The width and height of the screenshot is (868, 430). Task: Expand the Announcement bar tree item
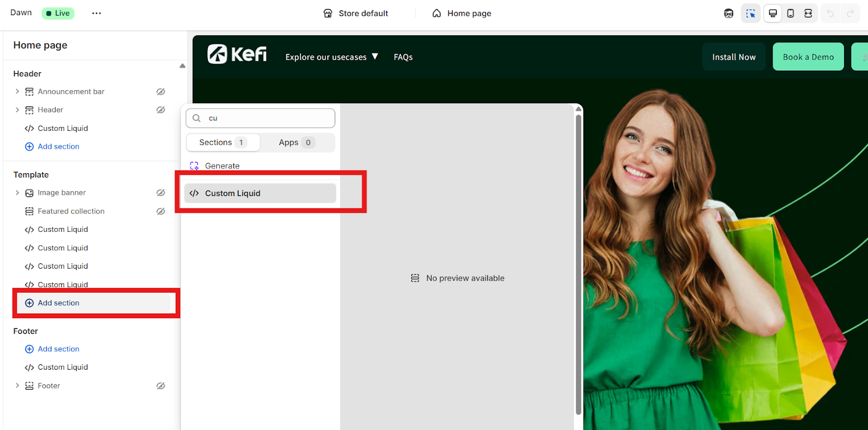tap(17, 92)
